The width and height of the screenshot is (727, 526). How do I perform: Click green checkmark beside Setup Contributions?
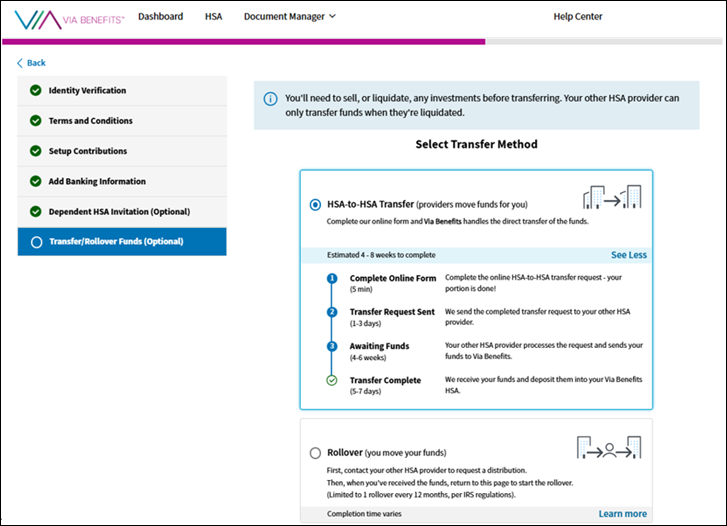point(36,151)
